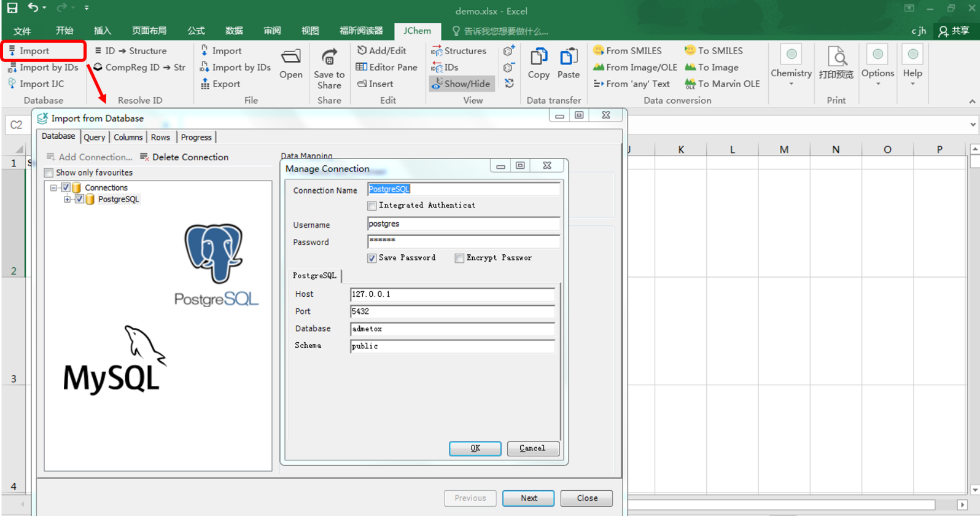Open the Help dropdown

click(x=912, y=66)
